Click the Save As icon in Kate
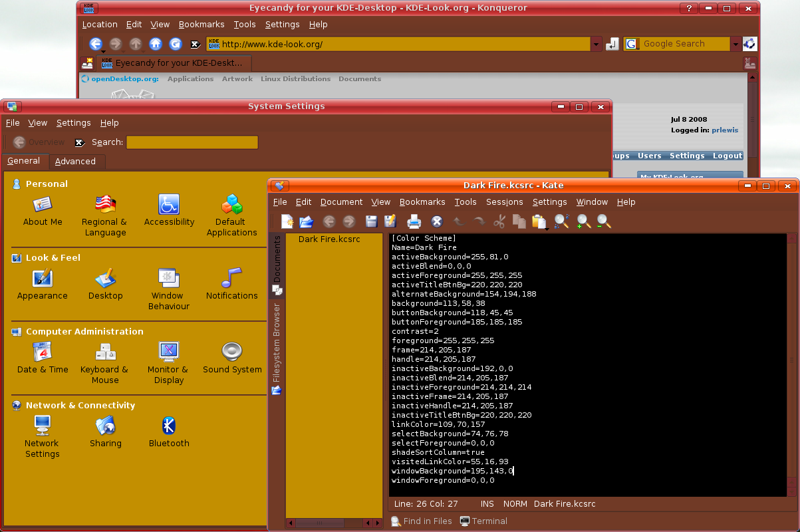The image size is (800, 532). (390, 221)
